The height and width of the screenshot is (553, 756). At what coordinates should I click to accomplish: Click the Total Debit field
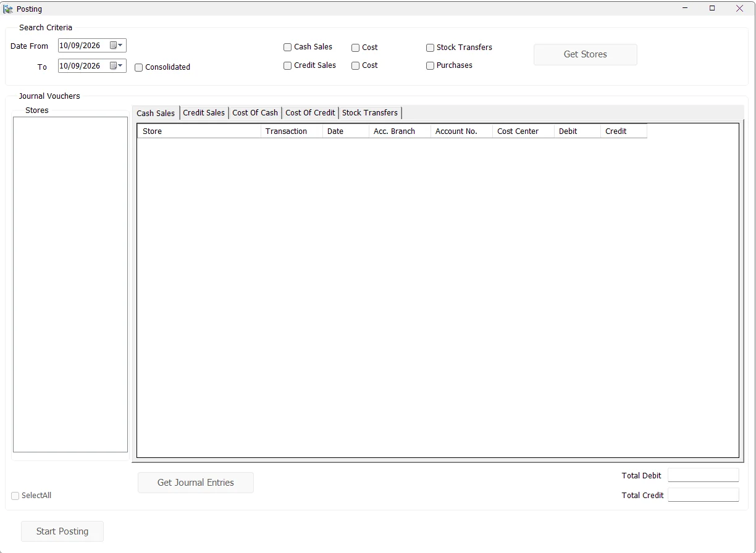[703, 475]
